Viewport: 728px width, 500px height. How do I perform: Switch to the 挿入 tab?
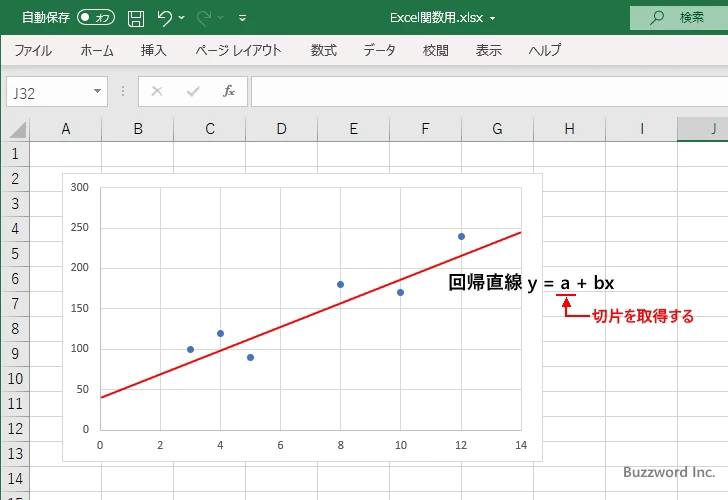(154, 50)
